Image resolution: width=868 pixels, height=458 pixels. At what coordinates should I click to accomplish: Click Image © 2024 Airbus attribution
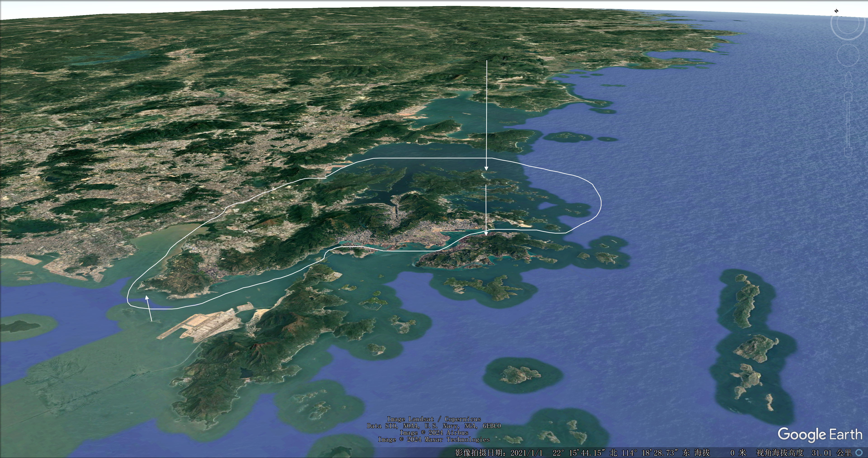(x=434, y=433)
